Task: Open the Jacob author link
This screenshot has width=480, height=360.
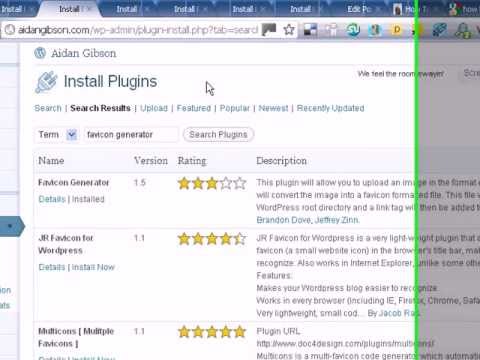Action: point(399,313)
